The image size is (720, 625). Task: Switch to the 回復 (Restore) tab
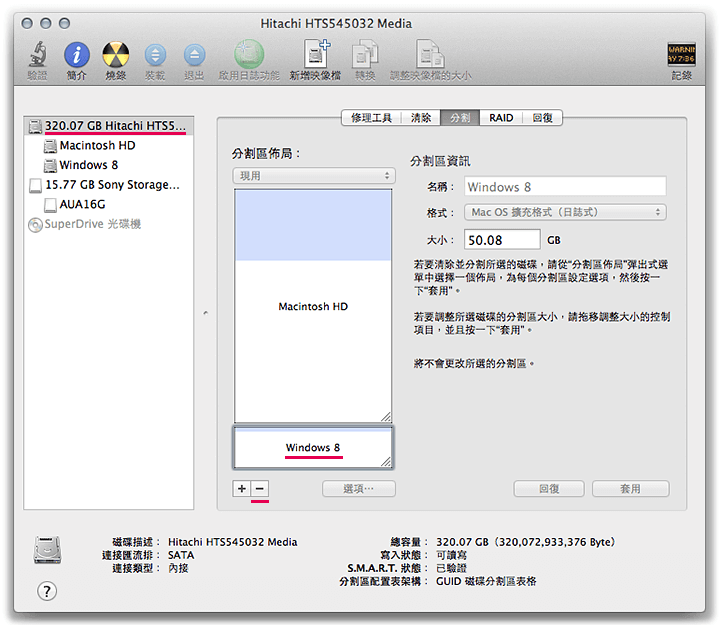click(542, 118)
